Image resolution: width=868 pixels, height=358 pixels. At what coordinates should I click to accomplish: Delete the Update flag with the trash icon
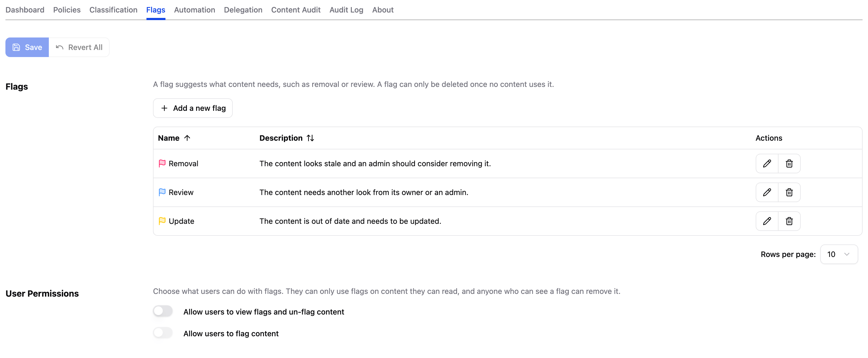pyautogui.click(x=789, y=221)
